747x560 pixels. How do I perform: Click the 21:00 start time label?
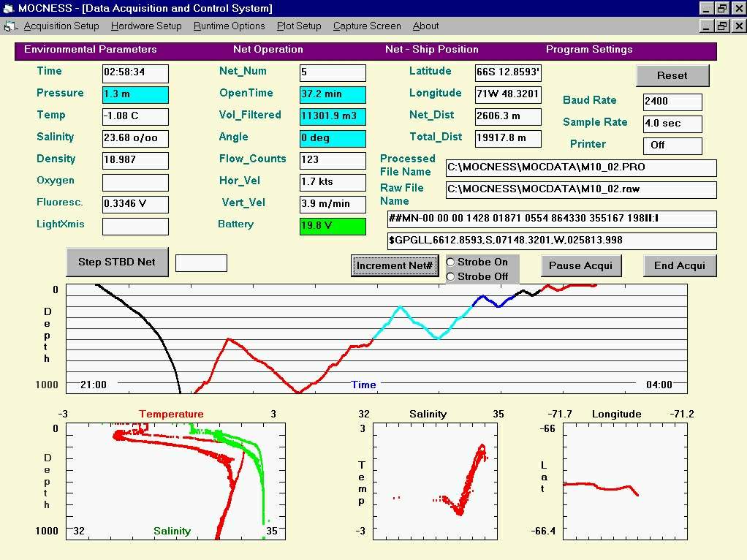94,385
